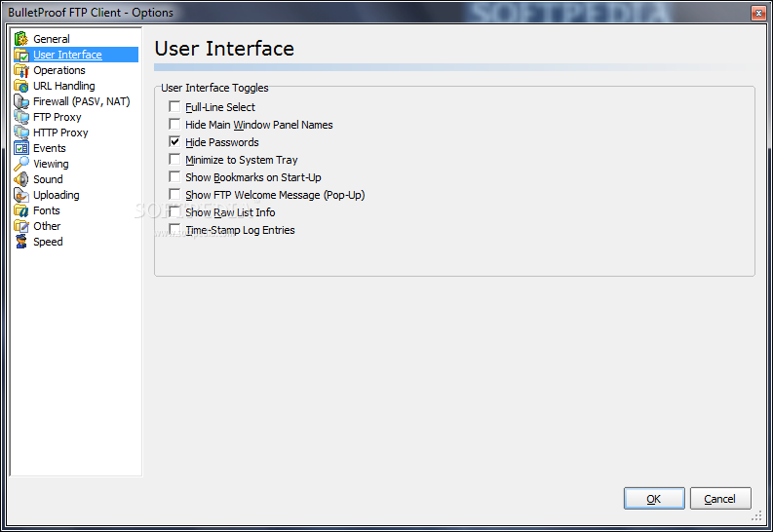Check Show Bookmarks on Start-Up
Viewport: 773px width, 532px height.
point(174,176)
